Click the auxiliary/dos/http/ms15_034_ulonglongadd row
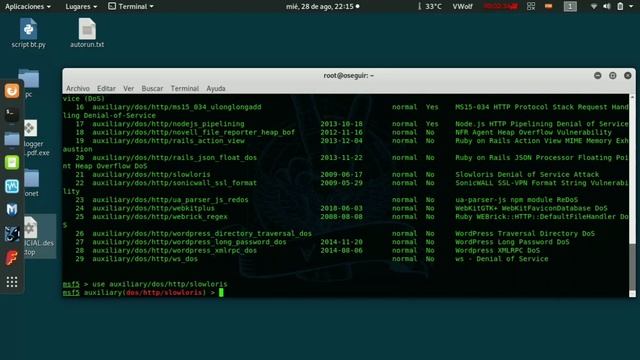Screen dimensions: 640x360 [345, 107]
